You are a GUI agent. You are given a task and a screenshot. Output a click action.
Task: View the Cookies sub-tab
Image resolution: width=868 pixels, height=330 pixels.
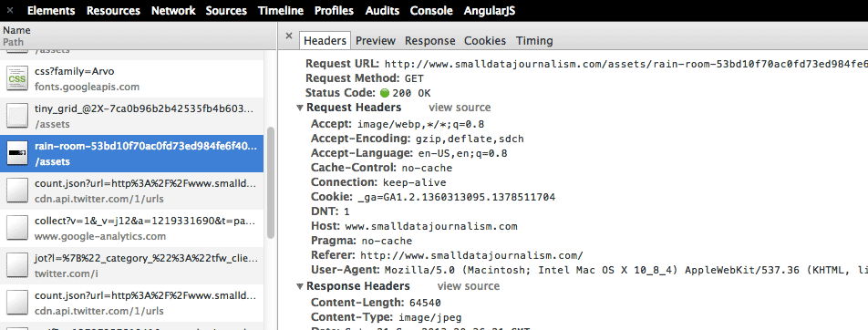coord(485,40)
